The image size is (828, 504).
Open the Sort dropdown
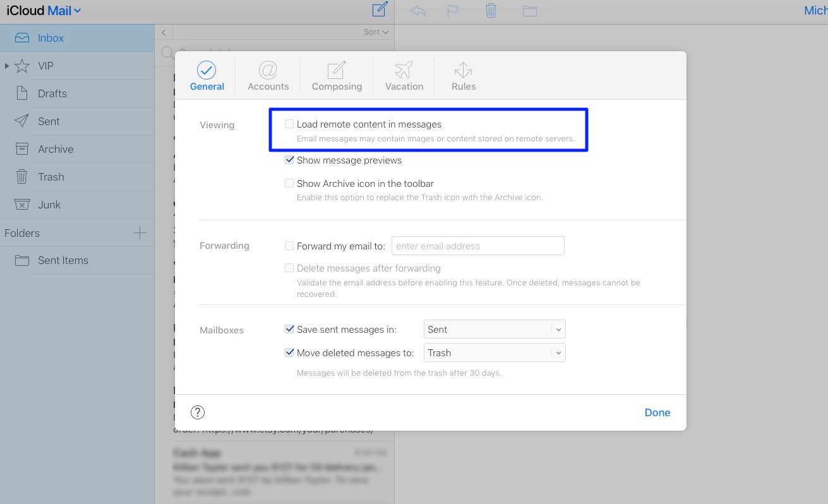[376, 32]
